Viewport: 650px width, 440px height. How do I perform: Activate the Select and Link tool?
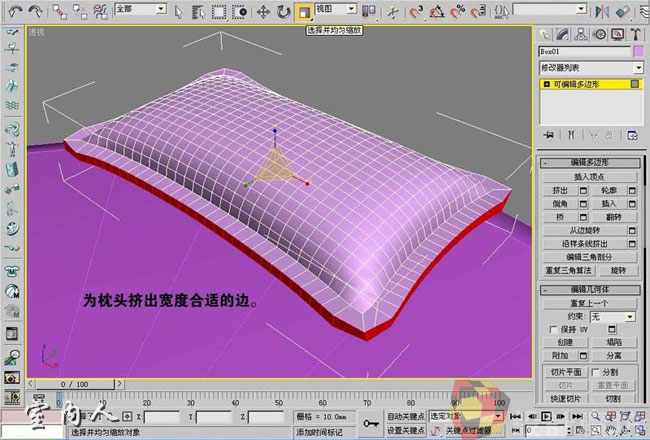[59, 12]
